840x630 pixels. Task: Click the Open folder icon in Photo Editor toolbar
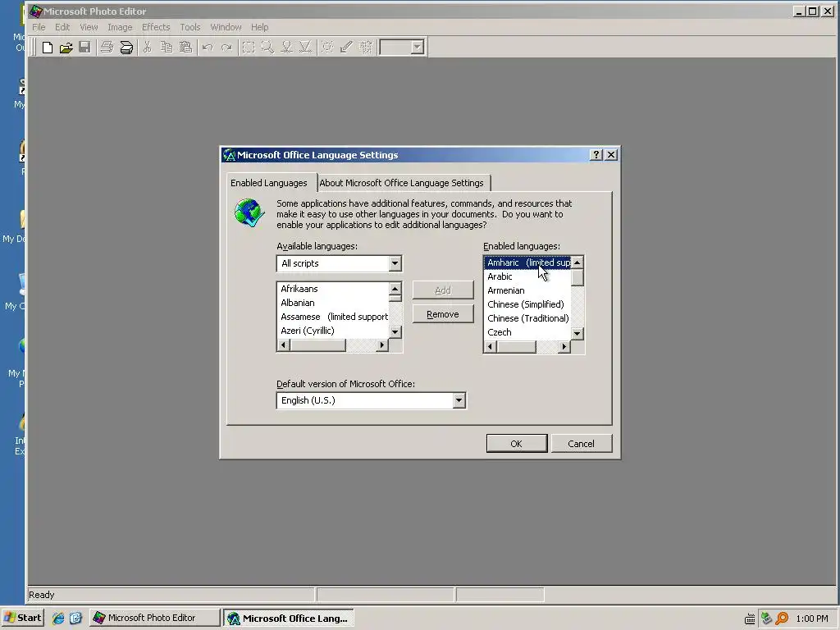(x=66, y=48)
